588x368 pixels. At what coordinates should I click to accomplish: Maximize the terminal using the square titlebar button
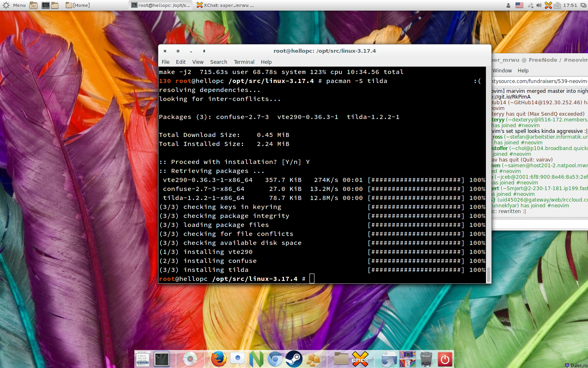coord(178,51)
